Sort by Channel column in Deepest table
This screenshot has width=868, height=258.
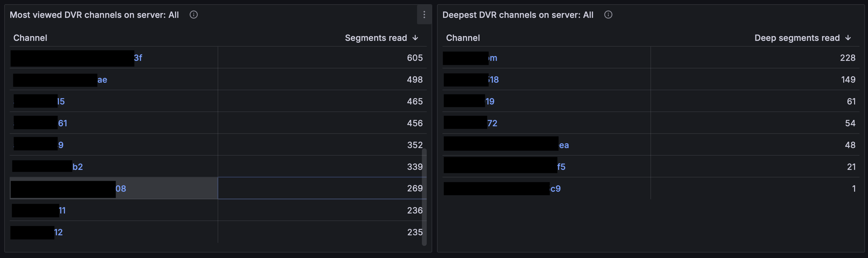463,38
